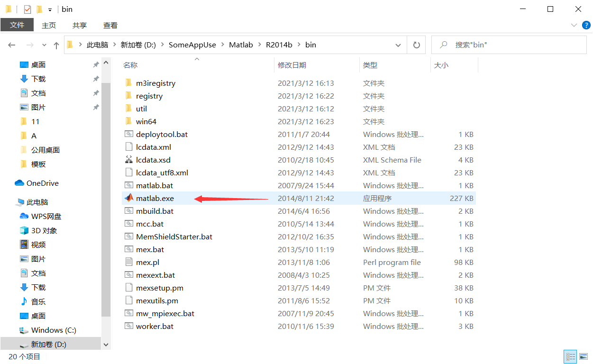Screen dimensions: 593x364
Task: Open the 文件 menu
Action: 17,25
